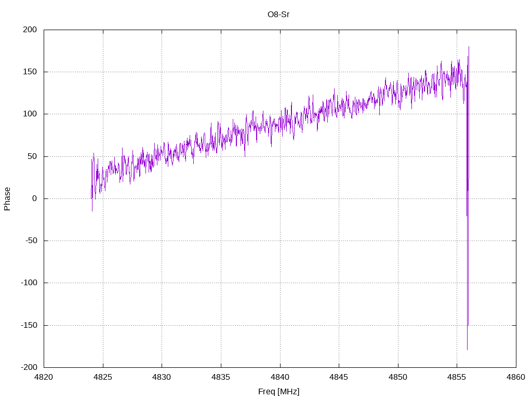Click the Freq [MHz] x-axis label
Viewport: 532px width, 399px height.
(278, 392)
